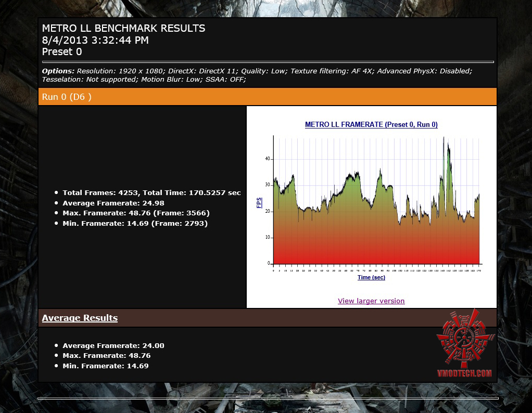532x413 pixels.
Task: Click the 'Time (sec)' axis label
Action: pyautogui.click(x=371, y=277)
